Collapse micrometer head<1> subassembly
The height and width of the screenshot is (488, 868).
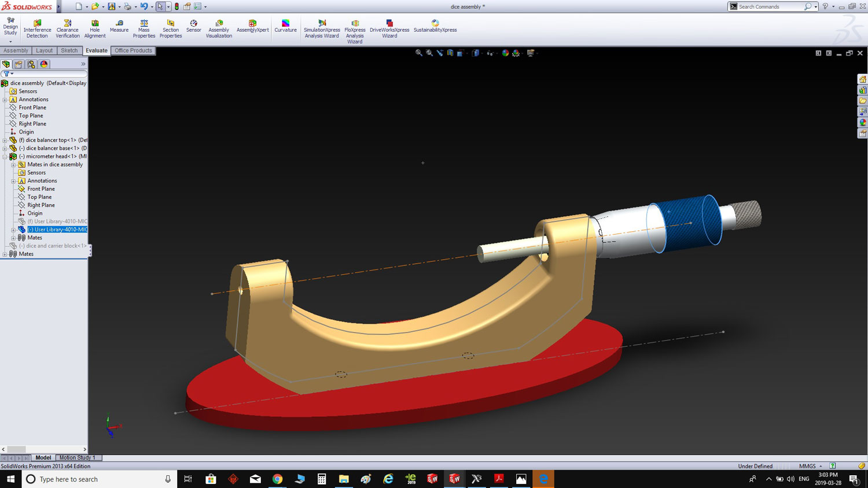(5, 156)
